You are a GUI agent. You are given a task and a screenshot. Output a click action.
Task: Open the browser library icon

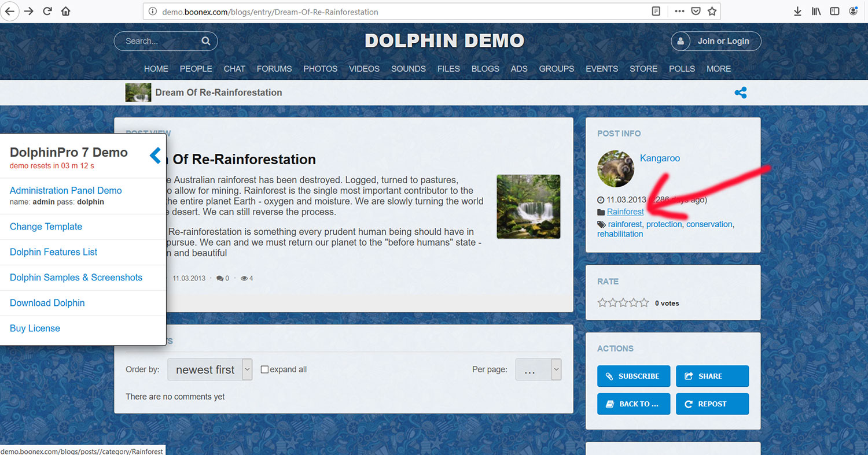(x=816, y=11)
